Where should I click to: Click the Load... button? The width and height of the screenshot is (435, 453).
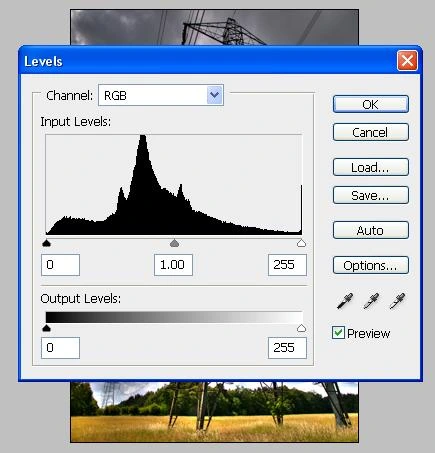point(371,167)
